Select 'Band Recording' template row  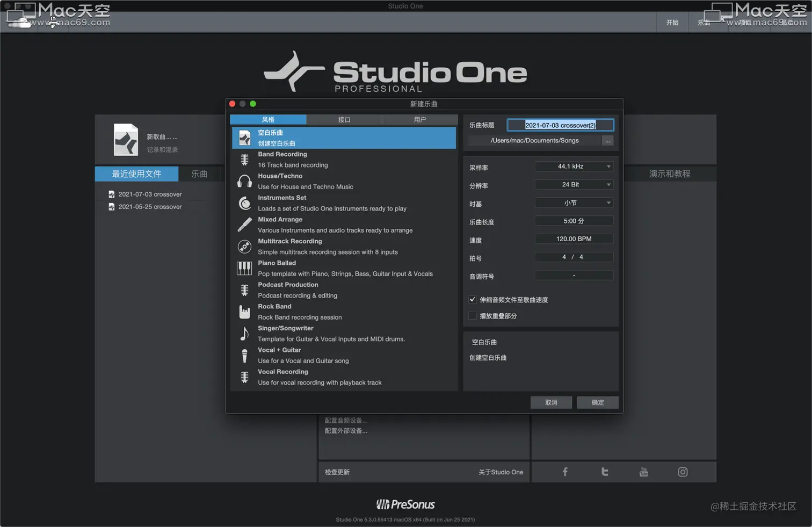(344, 160)
